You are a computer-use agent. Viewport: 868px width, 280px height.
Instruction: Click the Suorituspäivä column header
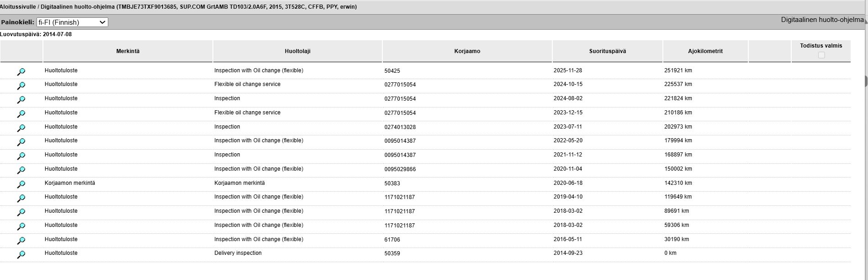[x=607, y=51]
